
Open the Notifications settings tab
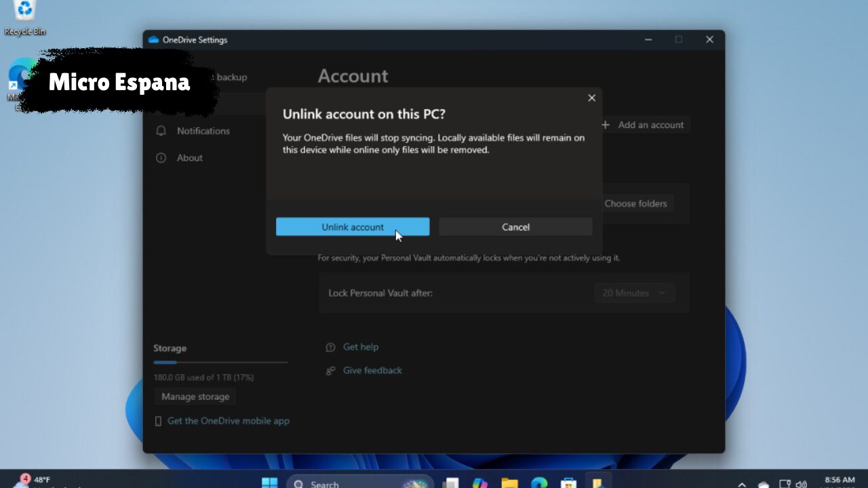click(203, 131)
